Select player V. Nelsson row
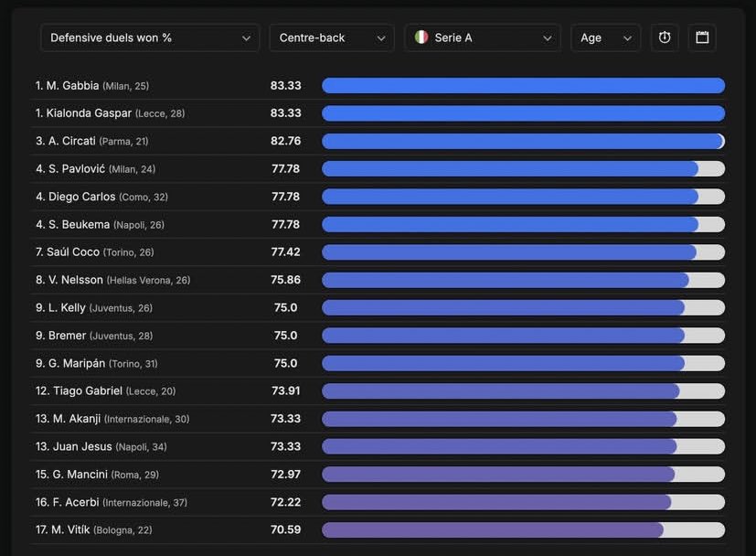This screenshot has width=756, height=556. click(x=378, y=280)
